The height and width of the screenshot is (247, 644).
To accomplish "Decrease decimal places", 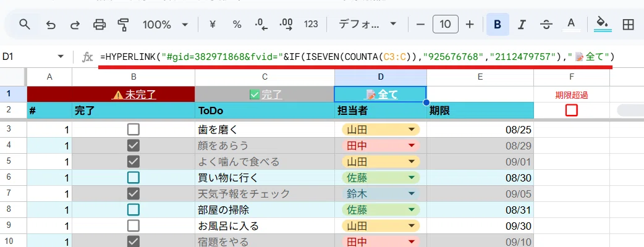I will point(261,25).
